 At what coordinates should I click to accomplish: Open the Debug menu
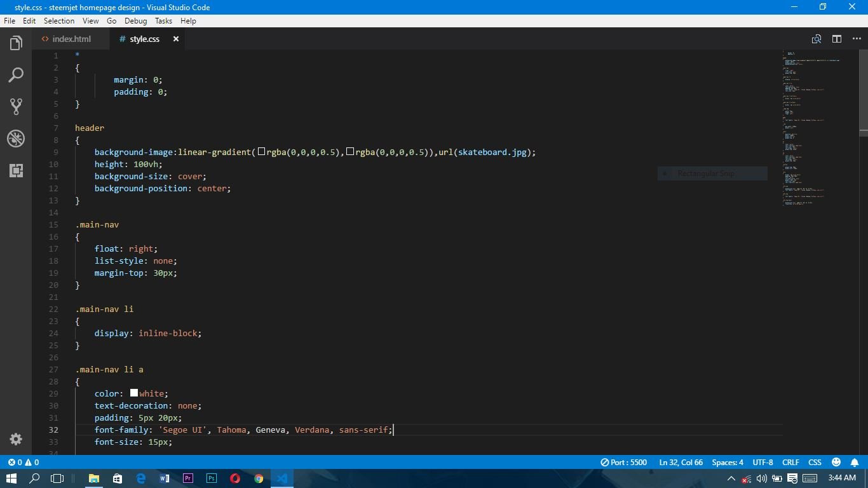click(135, 21)
